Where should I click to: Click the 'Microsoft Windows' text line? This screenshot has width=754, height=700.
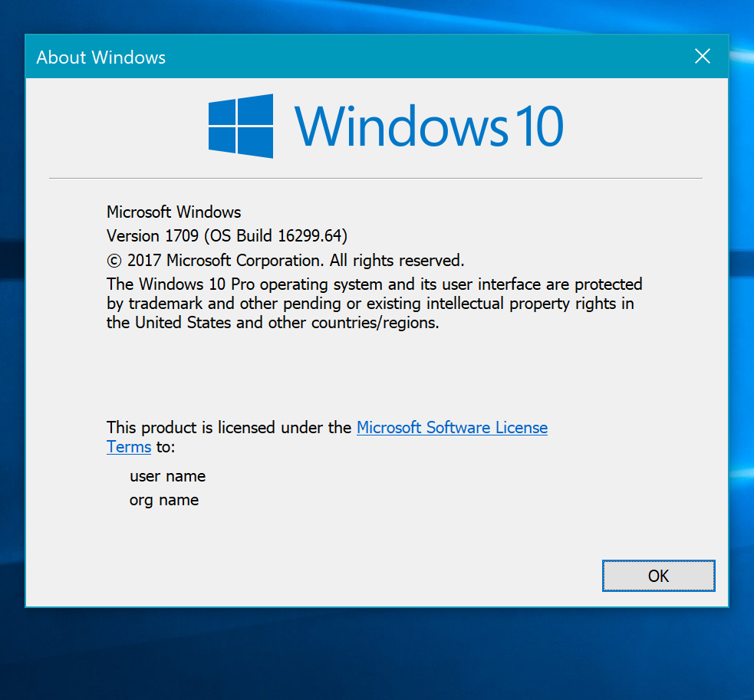pyautogui.click(x=173, y=212)
